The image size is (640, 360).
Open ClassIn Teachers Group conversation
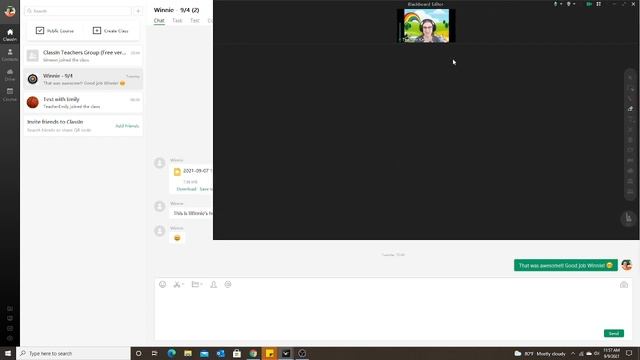point(83,56)
